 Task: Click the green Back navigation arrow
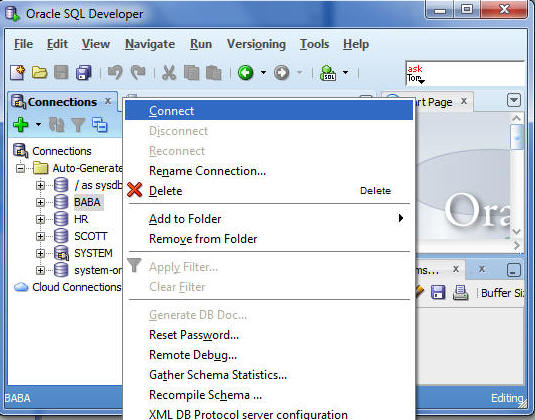pos(246,73)
